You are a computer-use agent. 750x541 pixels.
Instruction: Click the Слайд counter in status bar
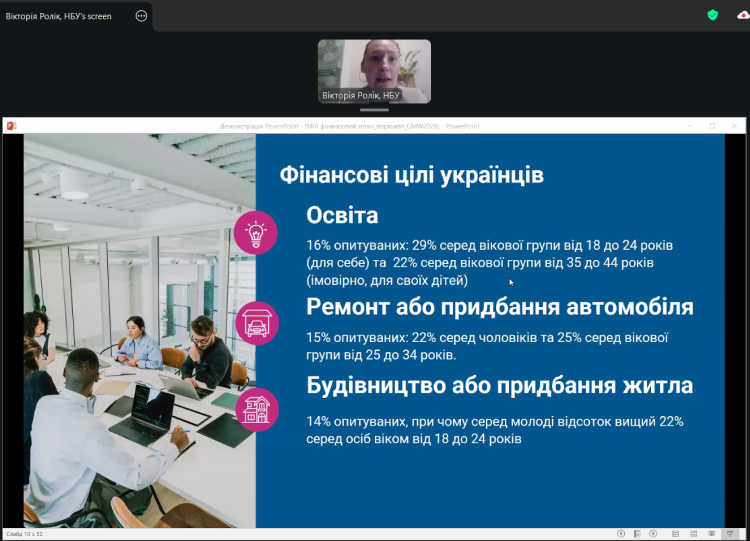click(x=24, y=534)
